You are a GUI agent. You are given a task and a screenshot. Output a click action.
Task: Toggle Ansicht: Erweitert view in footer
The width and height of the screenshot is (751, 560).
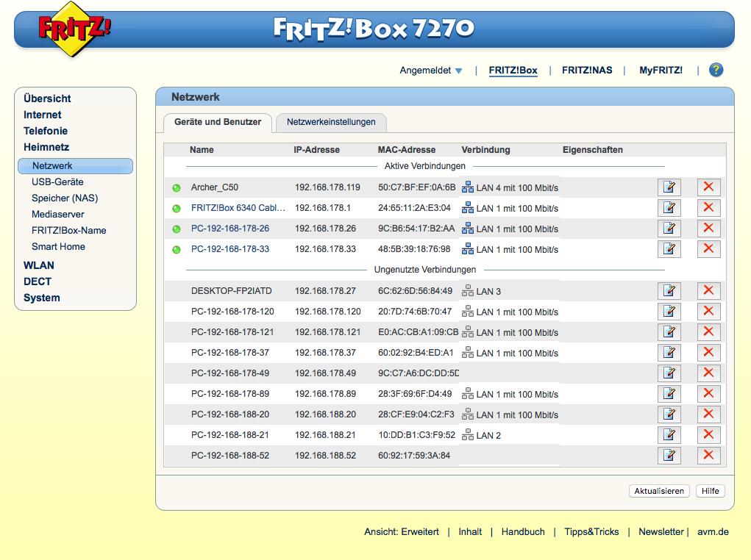click(x=402, y=532)
